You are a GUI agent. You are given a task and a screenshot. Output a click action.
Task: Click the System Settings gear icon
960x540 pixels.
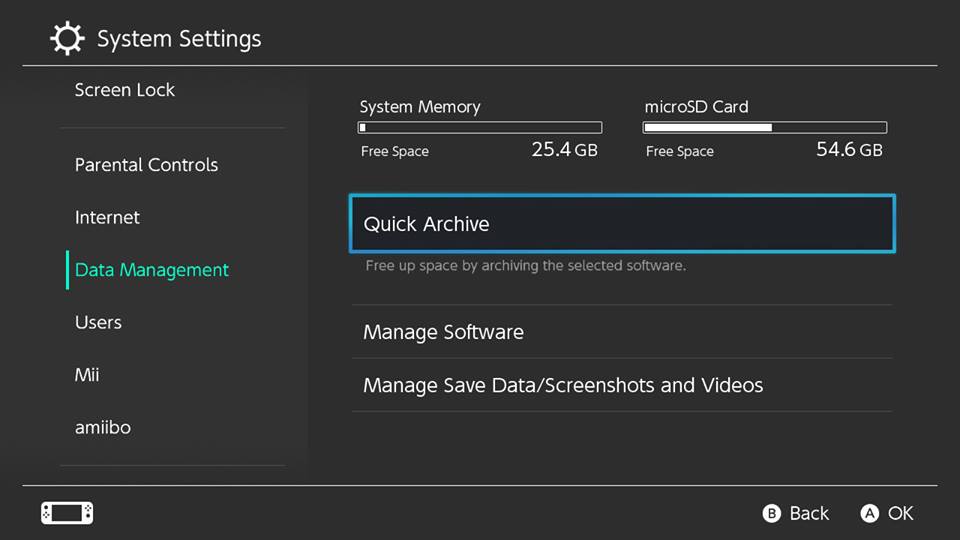[67, 39]
